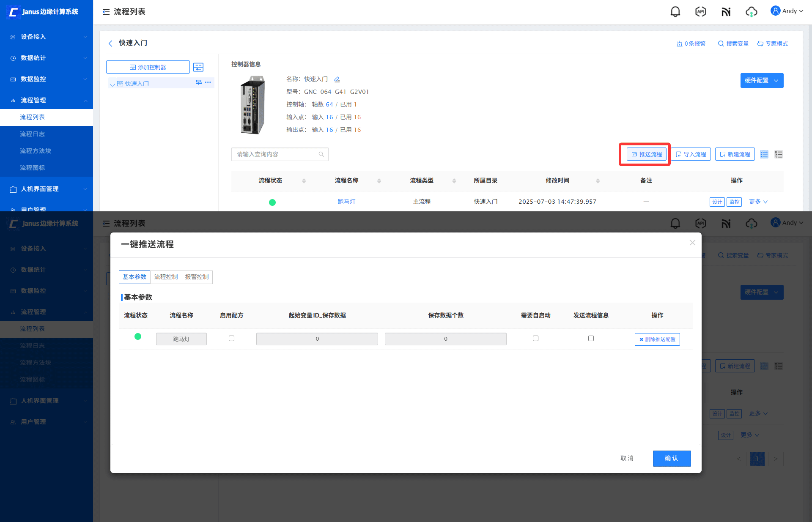Enable the 启用配方 checkbox for 跑马灯
The height and width of the screenshot is (522, 812).
pyautogui.click(x=231, y=339)
